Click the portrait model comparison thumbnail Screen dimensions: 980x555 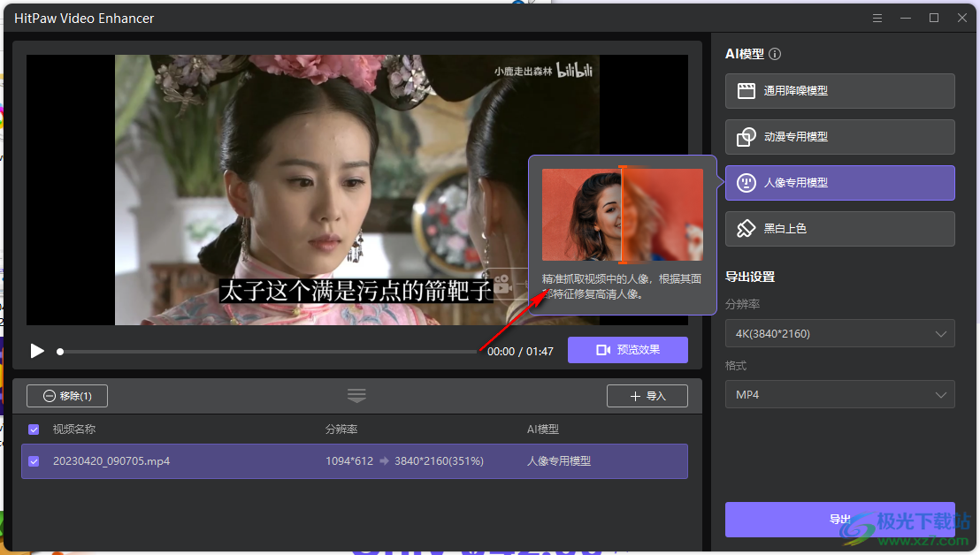[623, 215]
